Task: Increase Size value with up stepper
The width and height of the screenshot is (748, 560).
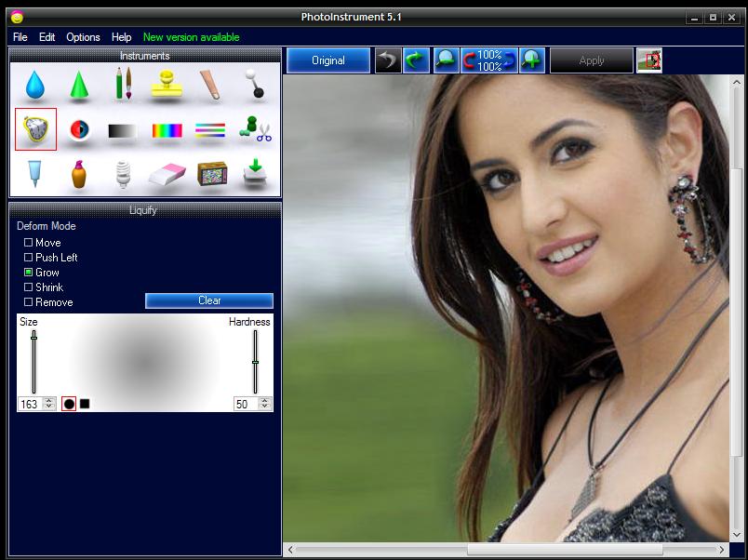Action: pyautogui.click(x=49, y=401)
